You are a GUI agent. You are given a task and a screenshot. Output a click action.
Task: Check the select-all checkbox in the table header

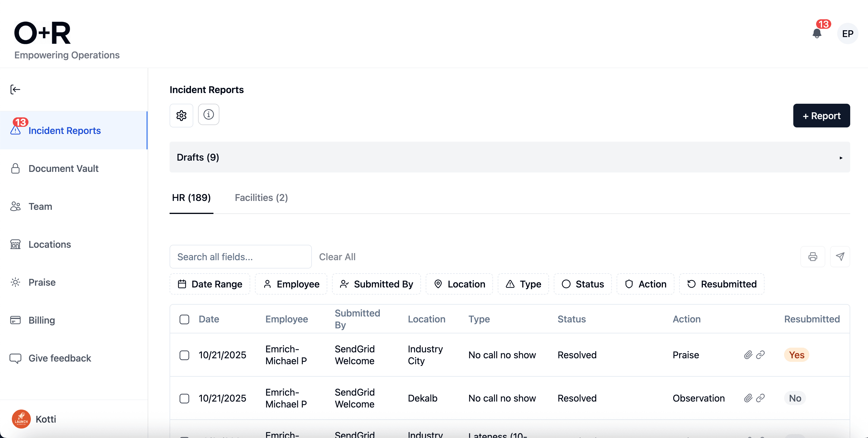[184, 319]
